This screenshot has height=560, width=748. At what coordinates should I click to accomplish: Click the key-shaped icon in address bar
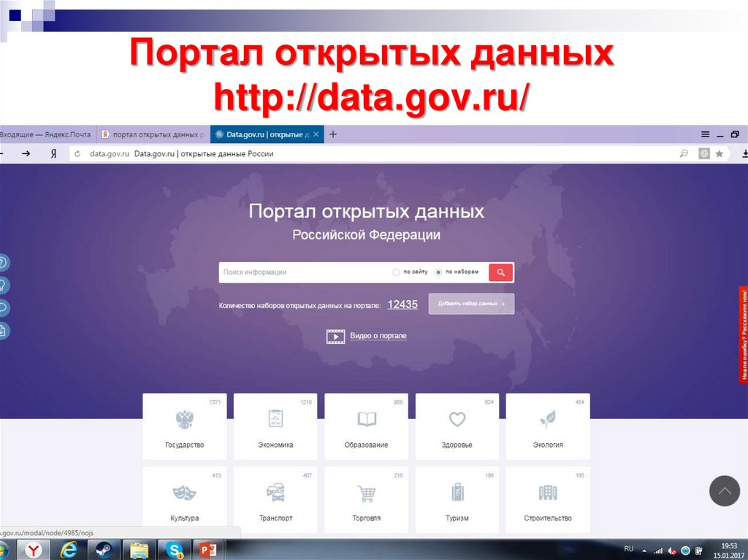coord(684,153)
